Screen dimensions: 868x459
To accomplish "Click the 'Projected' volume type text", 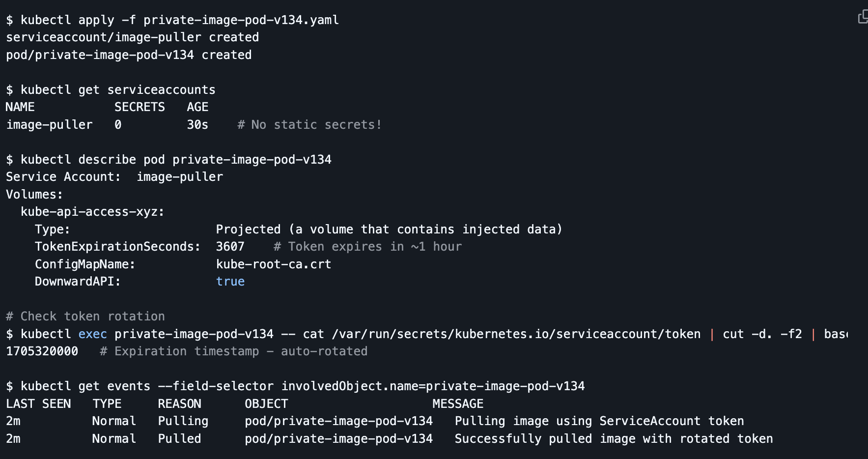I will (248, 229).
